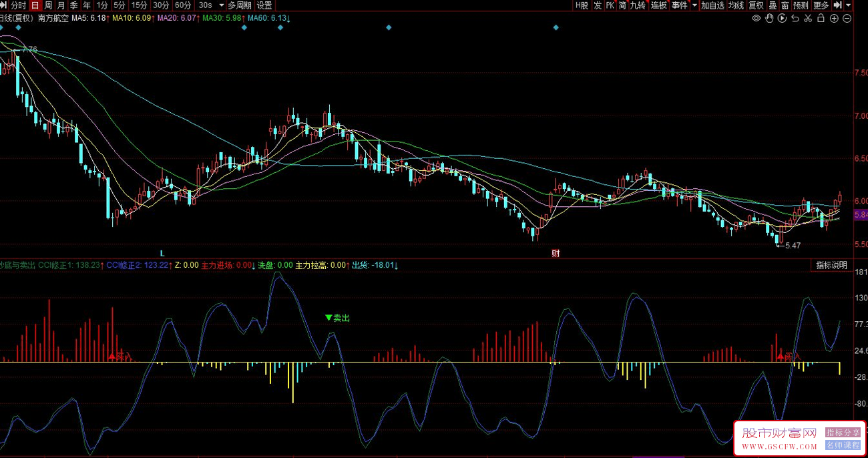Click the blue diamond marker above 财
Image resolution: width=868 pixels, height=458 pixels.
tap(556, 28)
